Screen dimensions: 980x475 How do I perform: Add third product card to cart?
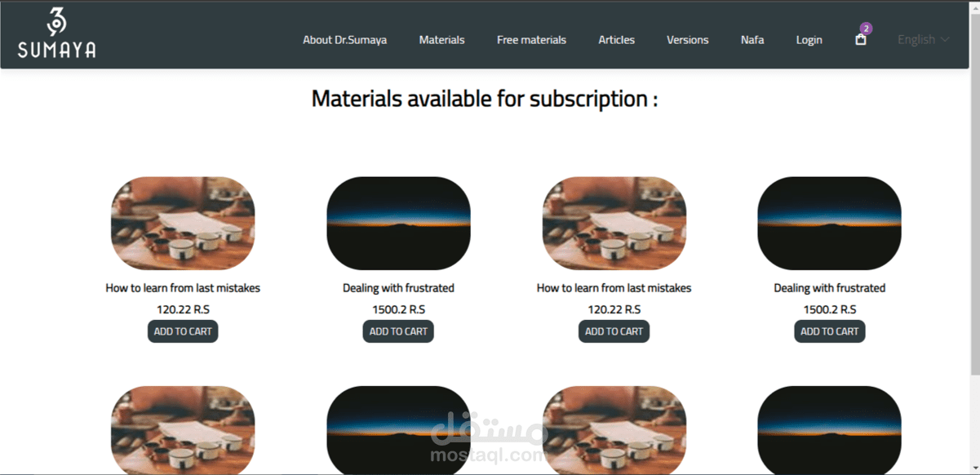614,331
